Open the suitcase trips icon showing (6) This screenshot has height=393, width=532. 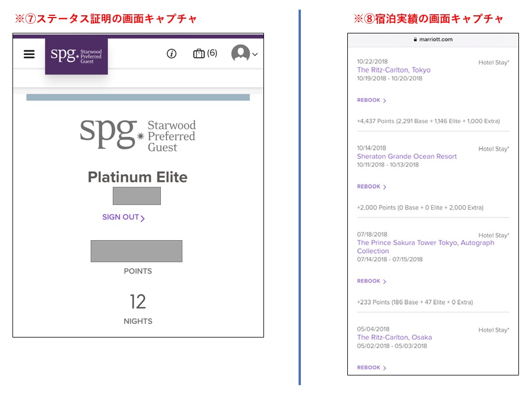pos(205,53)
